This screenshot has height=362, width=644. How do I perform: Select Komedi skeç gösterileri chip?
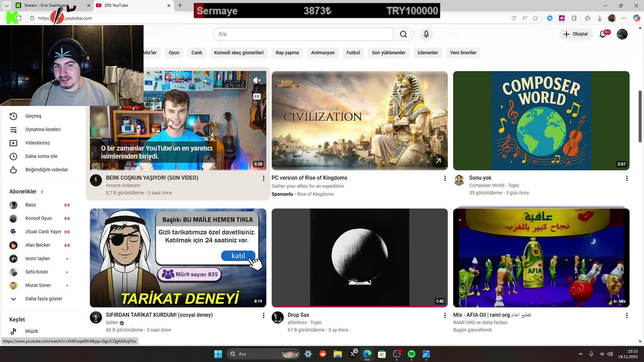[x=239, y=53]
